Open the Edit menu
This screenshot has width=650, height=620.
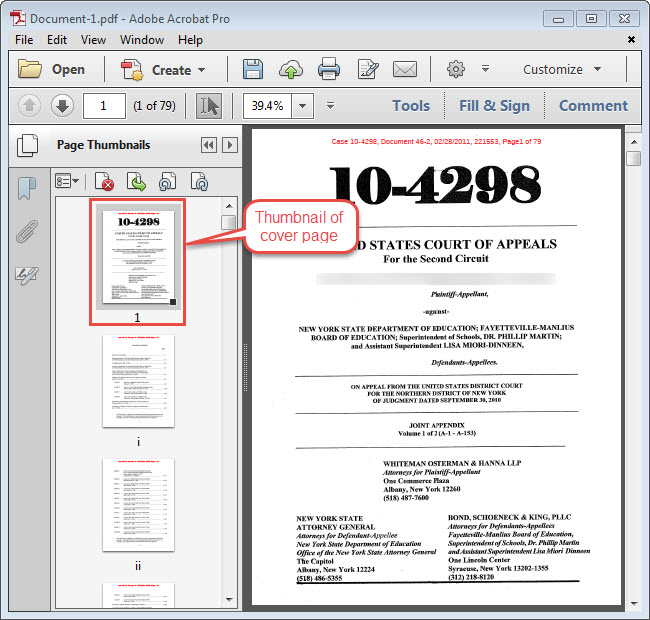click(57, 40)
